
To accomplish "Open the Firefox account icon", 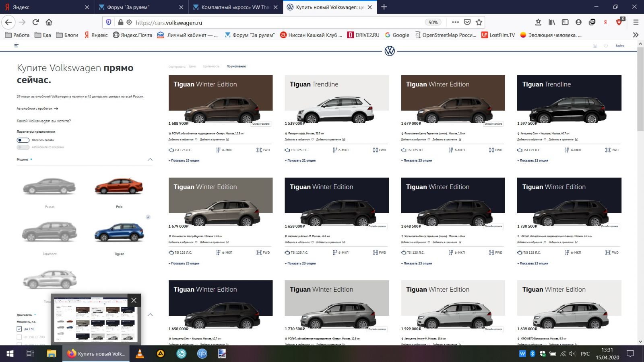I will tap(578, 22).
